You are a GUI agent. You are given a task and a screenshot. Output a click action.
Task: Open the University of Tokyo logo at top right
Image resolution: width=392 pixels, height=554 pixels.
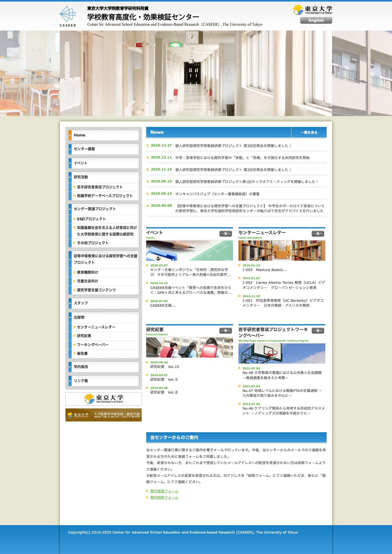(313, 10)
